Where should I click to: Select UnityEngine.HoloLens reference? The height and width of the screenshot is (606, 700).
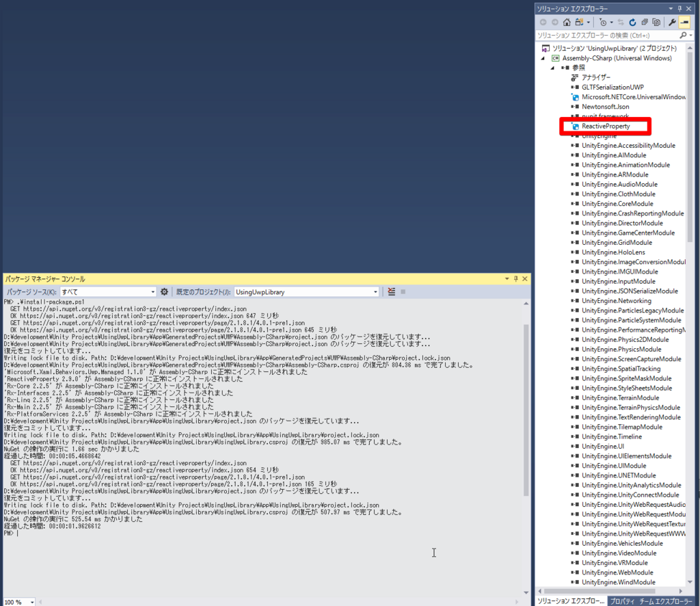tap(613, 252)
